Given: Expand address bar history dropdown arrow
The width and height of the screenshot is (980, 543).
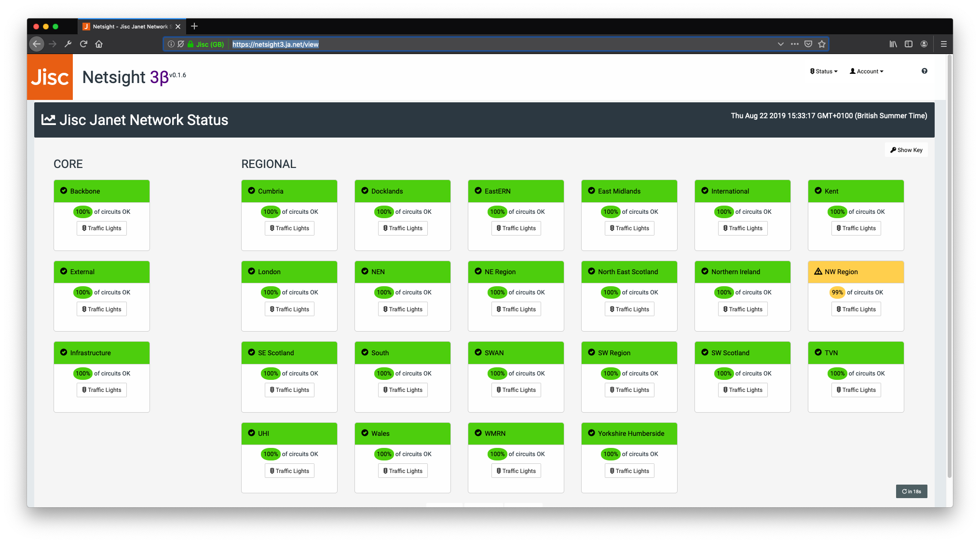Looking at the screenshot, I should click(x=780, y=44).
